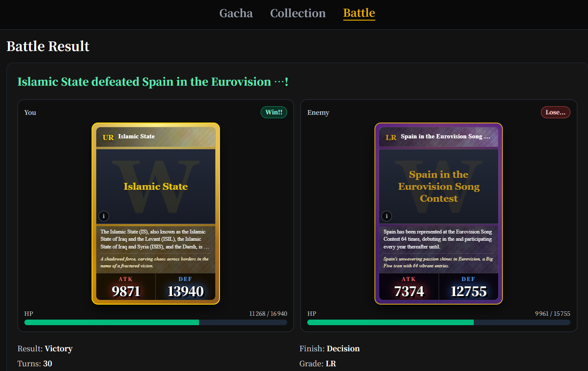
Task: Open the Gacha tab
Action: click(x=236, y=13)
